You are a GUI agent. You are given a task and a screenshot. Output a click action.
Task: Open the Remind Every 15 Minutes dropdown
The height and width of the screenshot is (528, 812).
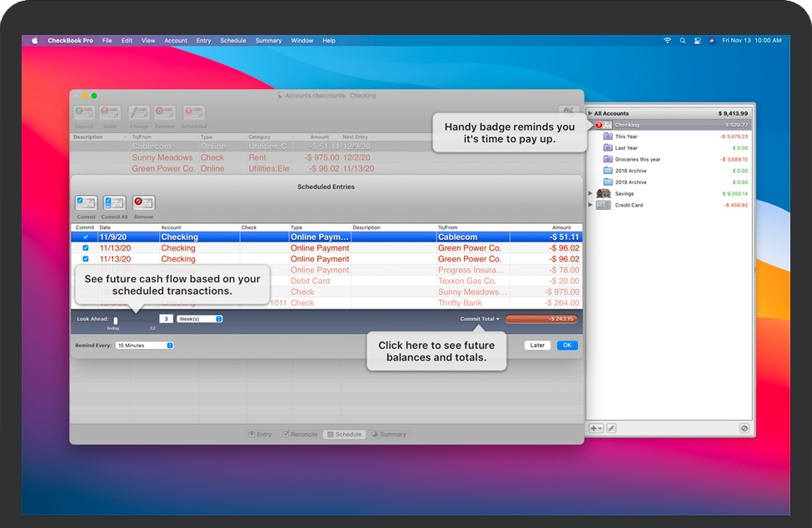[145, 345]
